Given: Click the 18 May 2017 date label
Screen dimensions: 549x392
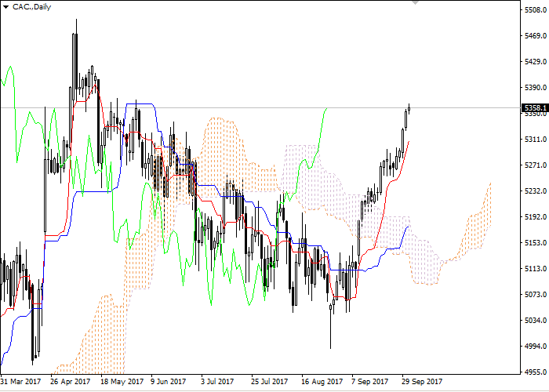Looking at the screenshot, I should pos(122,382).
